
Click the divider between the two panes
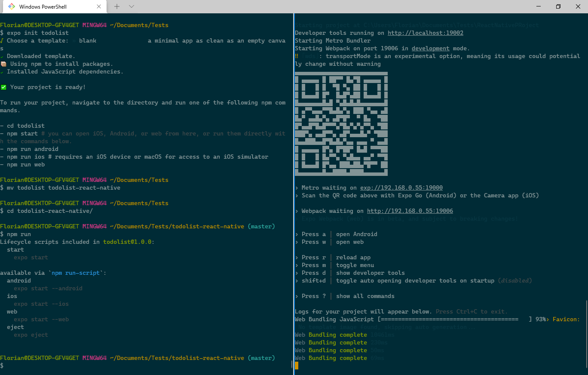(294, 194)
